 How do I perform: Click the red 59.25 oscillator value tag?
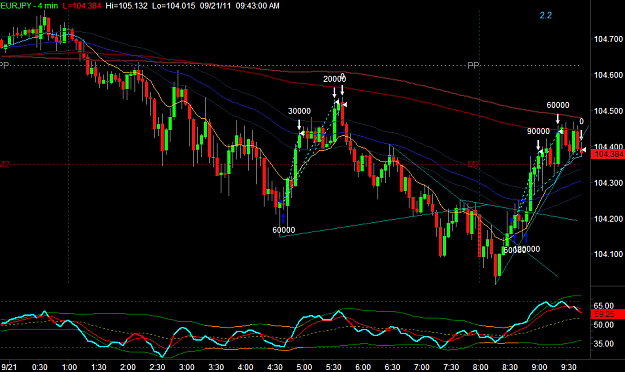[608, 314]
